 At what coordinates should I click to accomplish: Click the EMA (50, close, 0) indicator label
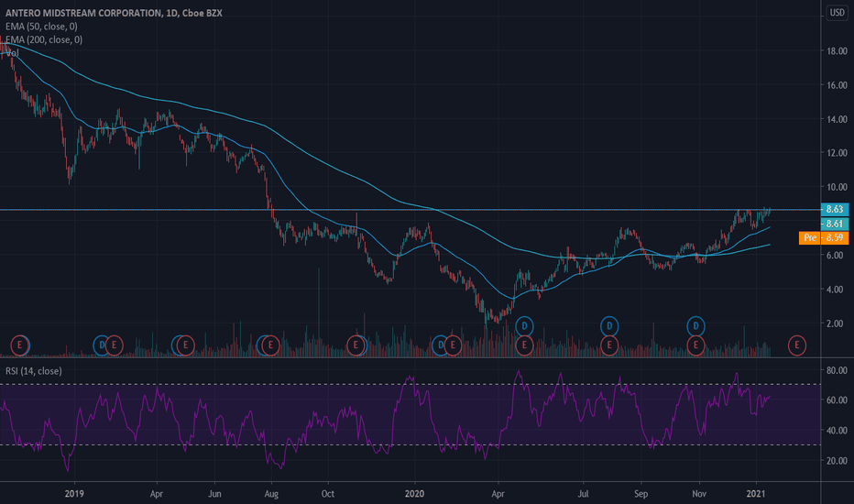[41, 27]
